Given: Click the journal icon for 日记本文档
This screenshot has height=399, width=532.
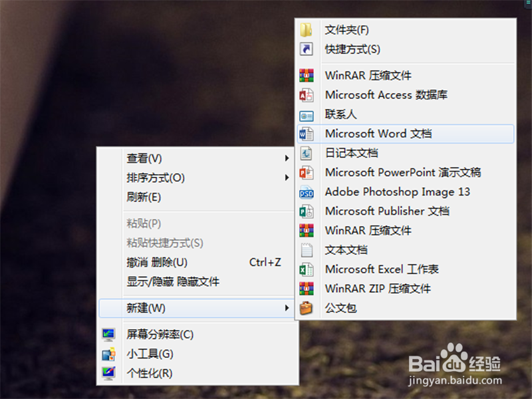Looking at the screenshot, I should pos(306,154).
